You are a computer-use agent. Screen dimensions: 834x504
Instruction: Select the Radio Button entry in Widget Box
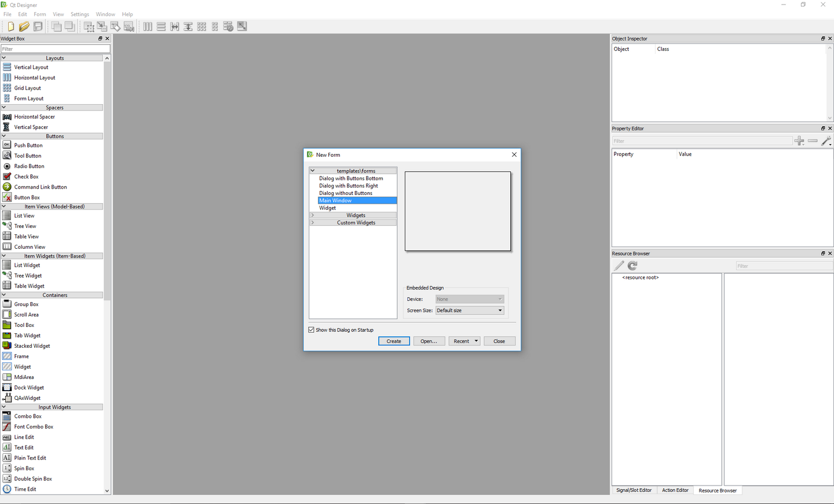point(30,166)
